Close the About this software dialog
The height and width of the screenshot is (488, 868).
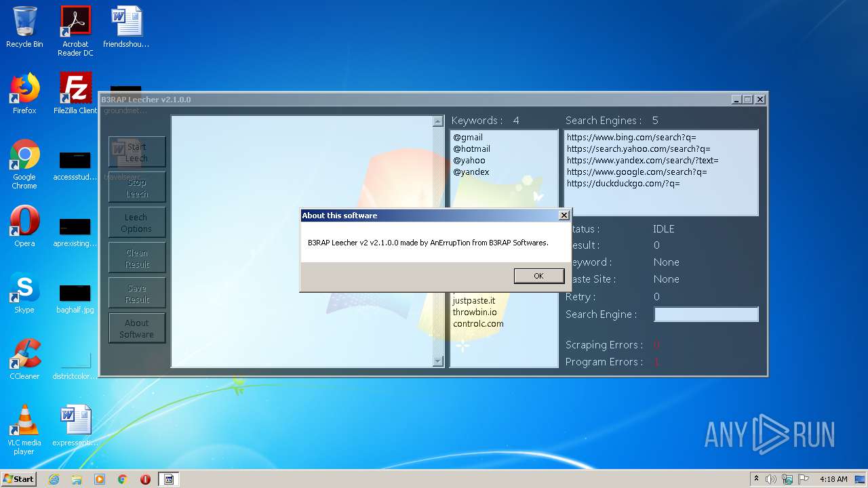coord(564,216)
